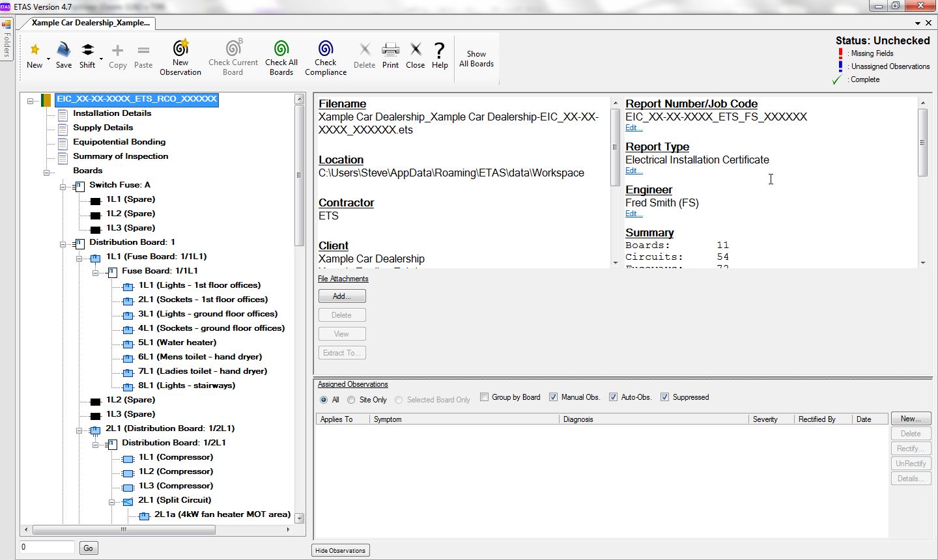Open the Shift dropdown arrow
This screenshot has height=560, width=938.
coord(101,59)
